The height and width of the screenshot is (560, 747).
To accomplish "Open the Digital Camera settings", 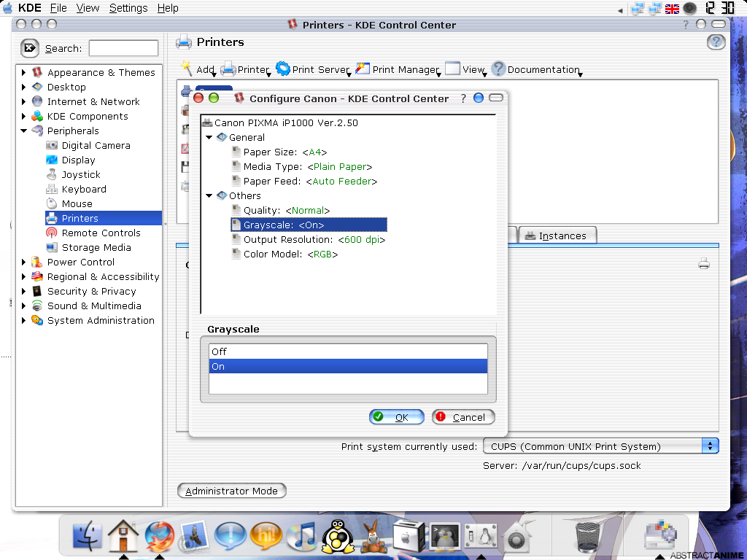I will click(x=96, y=145).
